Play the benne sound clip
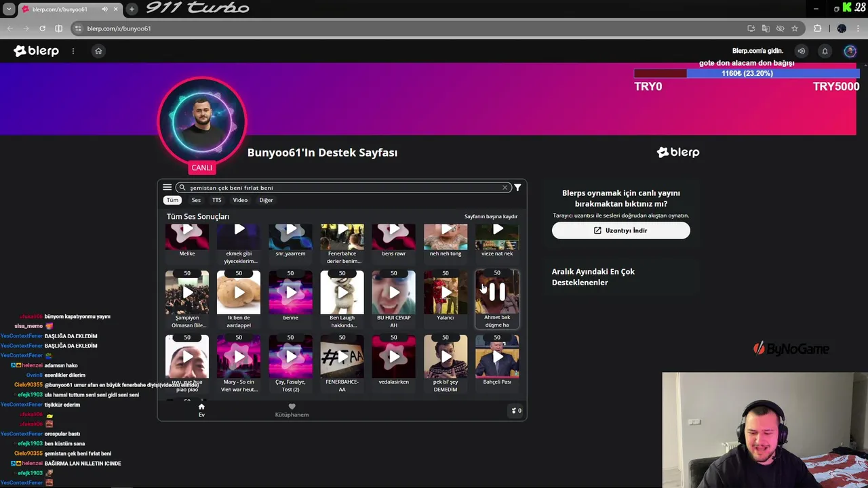Viewport: 868px width, 488px height. 290,292
